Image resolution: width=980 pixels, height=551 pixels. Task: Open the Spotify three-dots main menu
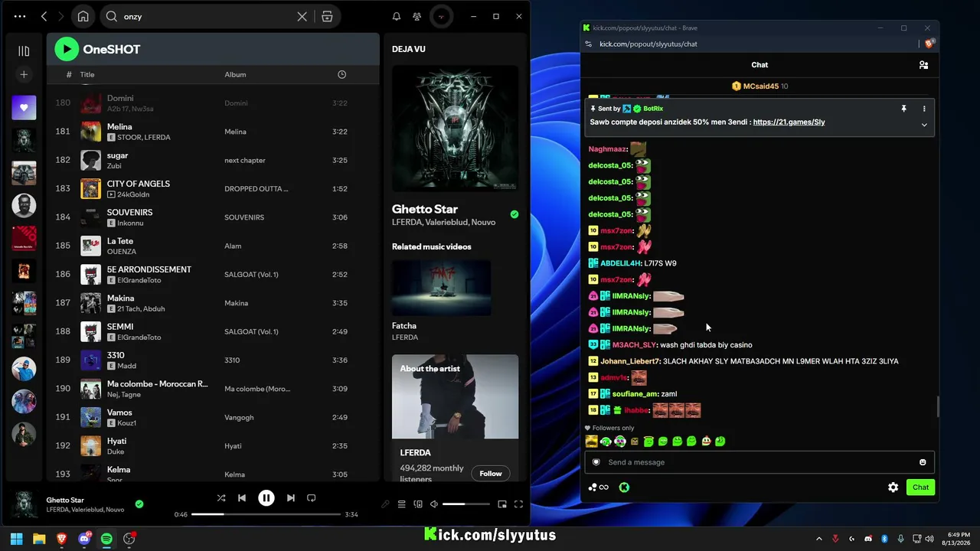pyautogui.click(x=20, y=16)
